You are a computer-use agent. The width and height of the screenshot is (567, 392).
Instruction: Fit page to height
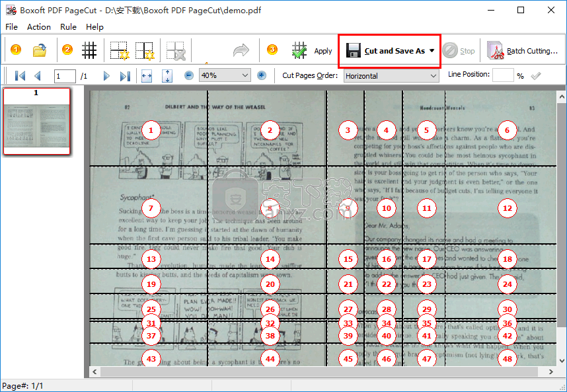167,76
